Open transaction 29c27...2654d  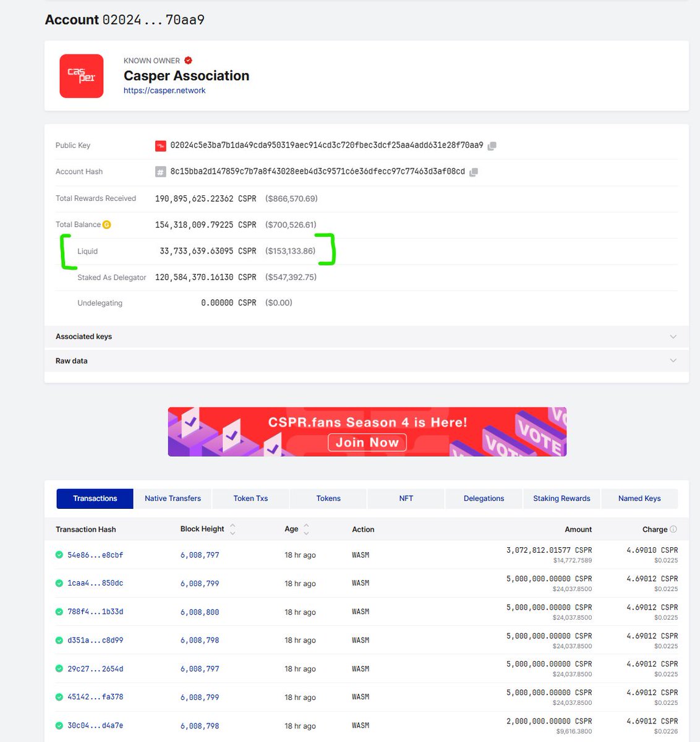95,668
